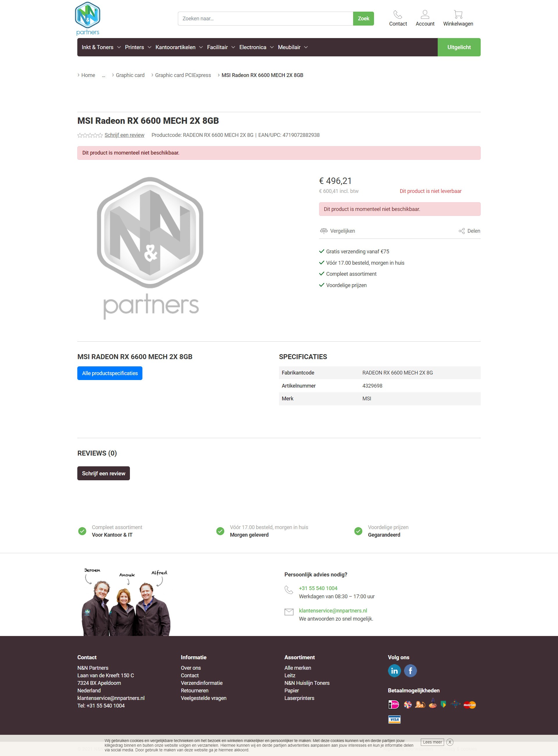
Task: Expand the Kantoorartikelen dropdown menu
Action: [x=179, y=47]
